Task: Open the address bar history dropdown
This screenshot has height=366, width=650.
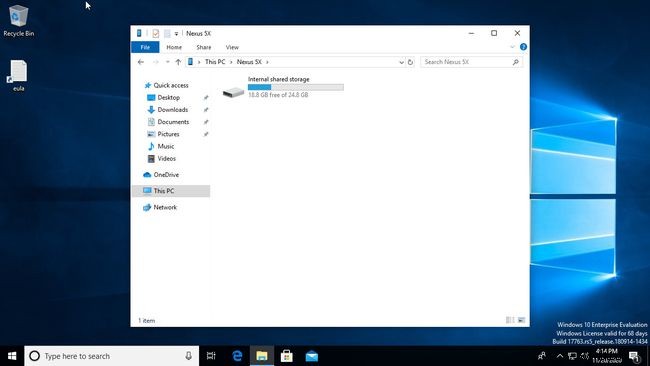Action: point(401,62)
